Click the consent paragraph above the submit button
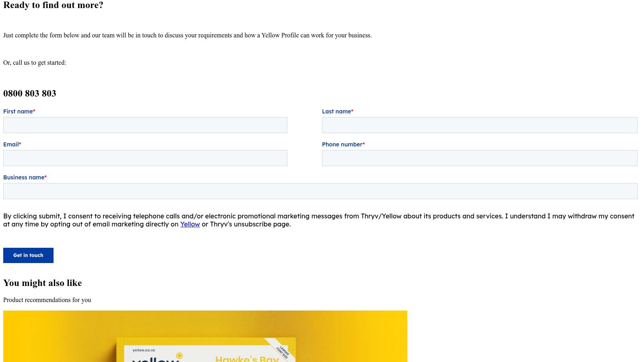Viewport: 644px width, 362px height. 318,220
